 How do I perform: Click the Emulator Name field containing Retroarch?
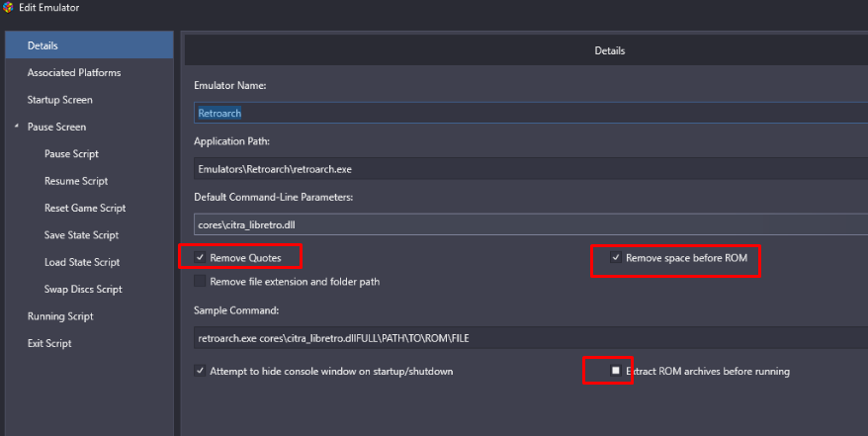click(x=531, y=113)
